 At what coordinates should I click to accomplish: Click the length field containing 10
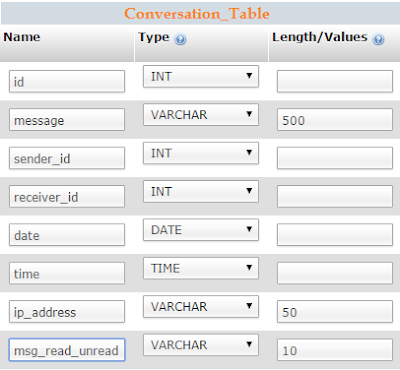(335, 350)
